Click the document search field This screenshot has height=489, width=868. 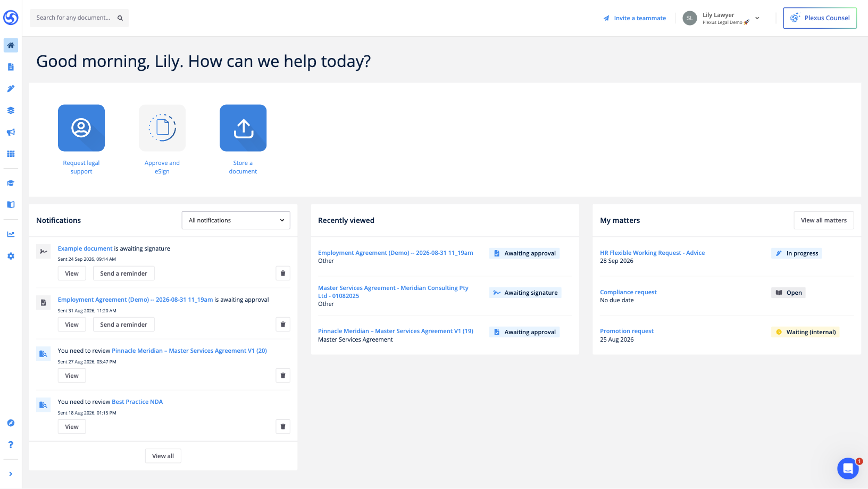(x=79, y=18)
